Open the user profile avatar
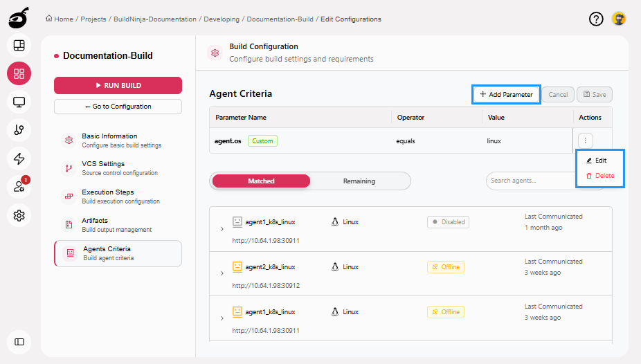641x364 pixels. [619, 19]
